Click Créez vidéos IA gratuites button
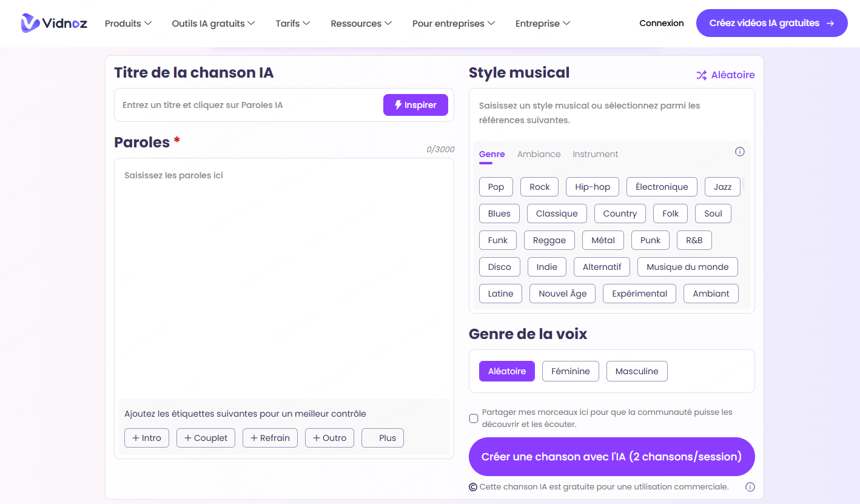860x504 pixels. tap(771, 23)
